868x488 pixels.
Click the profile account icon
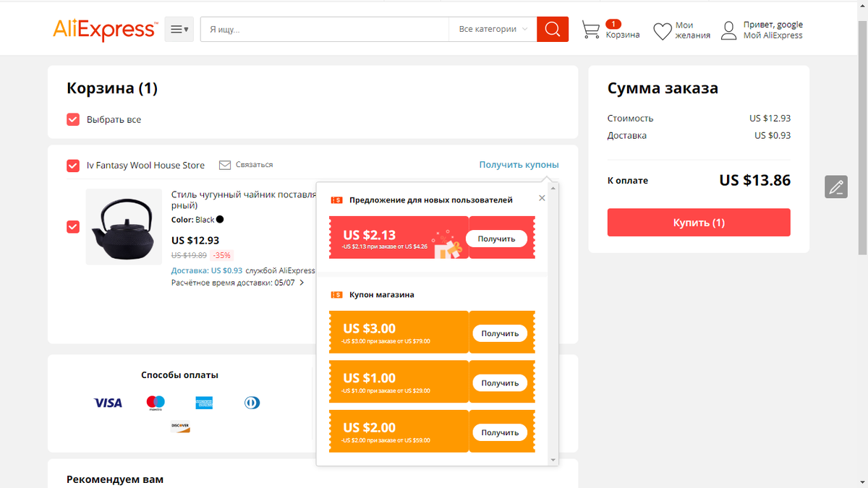[x=728, y=30]
